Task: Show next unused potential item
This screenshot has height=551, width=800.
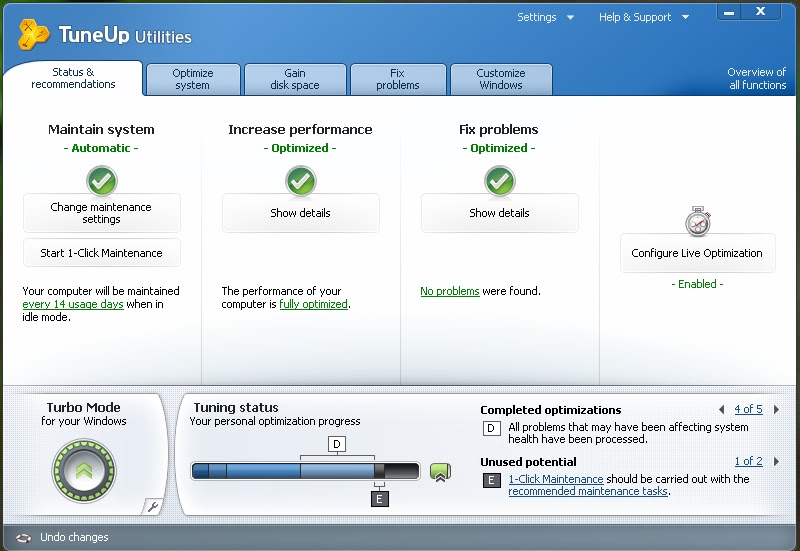Action: [777, 461]
